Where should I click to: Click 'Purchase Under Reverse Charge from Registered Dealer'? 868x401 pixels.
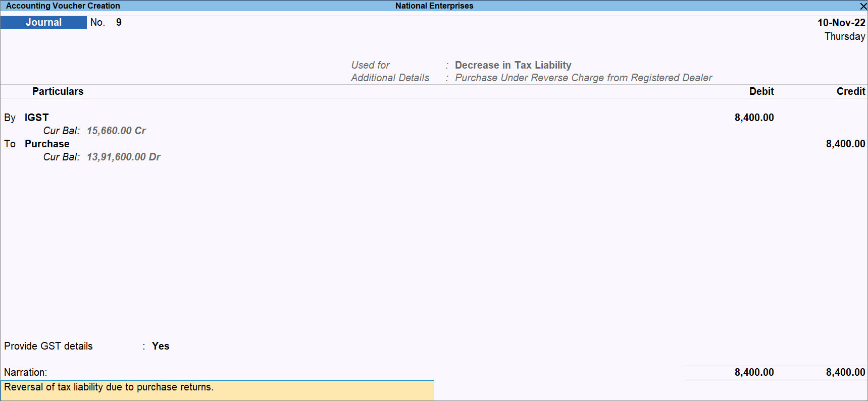pos(583,78)
